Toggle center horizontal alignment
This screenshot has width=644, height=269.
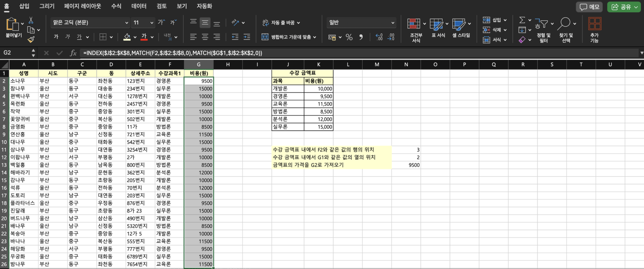[x=205, y=37]
